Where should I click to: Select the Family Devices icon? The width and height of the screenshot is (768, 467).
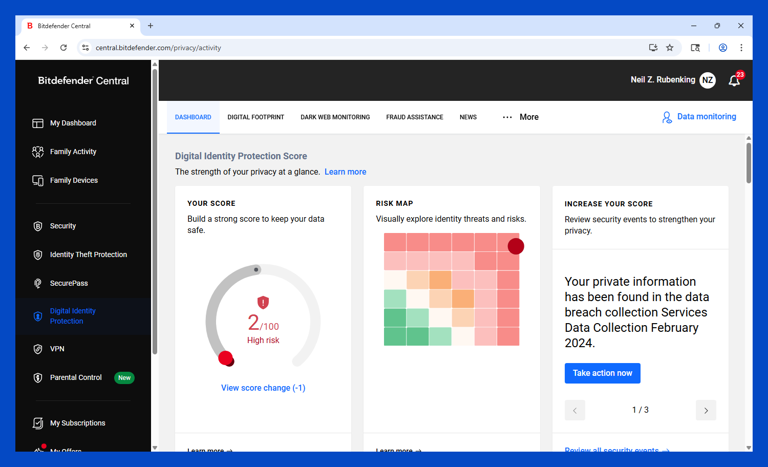[38, 180]
